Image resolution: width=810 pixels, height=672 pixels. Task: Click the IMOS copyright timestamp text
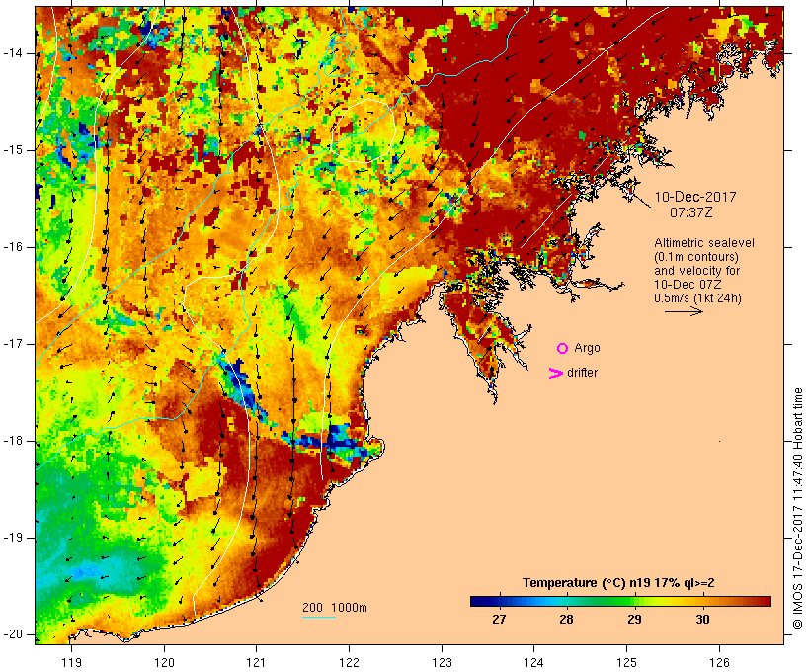(x=798, y=509)
